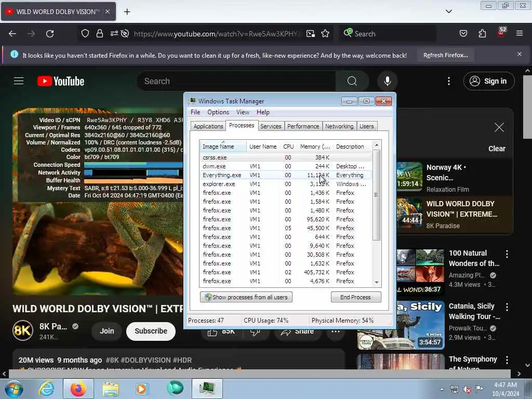This screenshot has height=399, width=532.
Task: Dismiss the Firefox refresh notification bar
Action: tap(520, 54)
